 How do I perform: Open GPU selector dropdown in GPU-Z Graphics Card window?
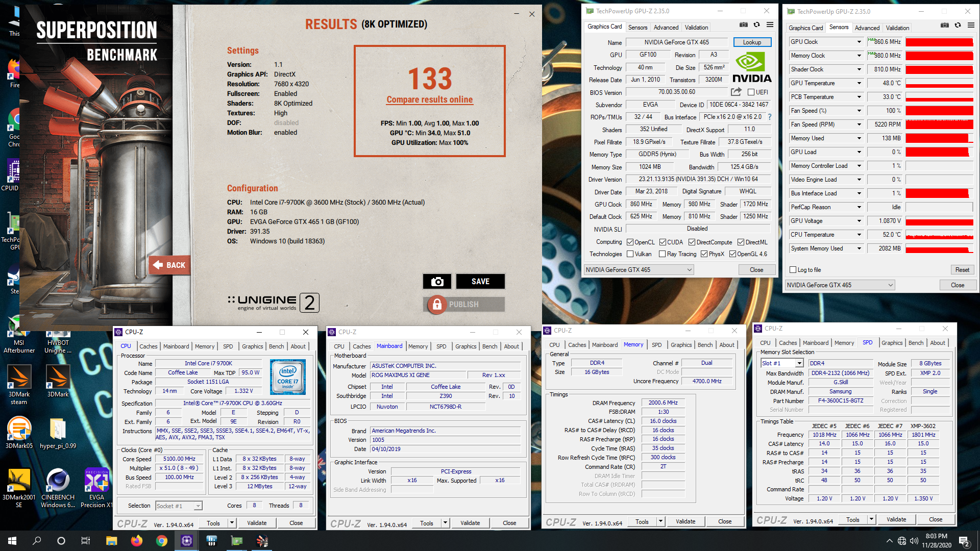point(639,270)
